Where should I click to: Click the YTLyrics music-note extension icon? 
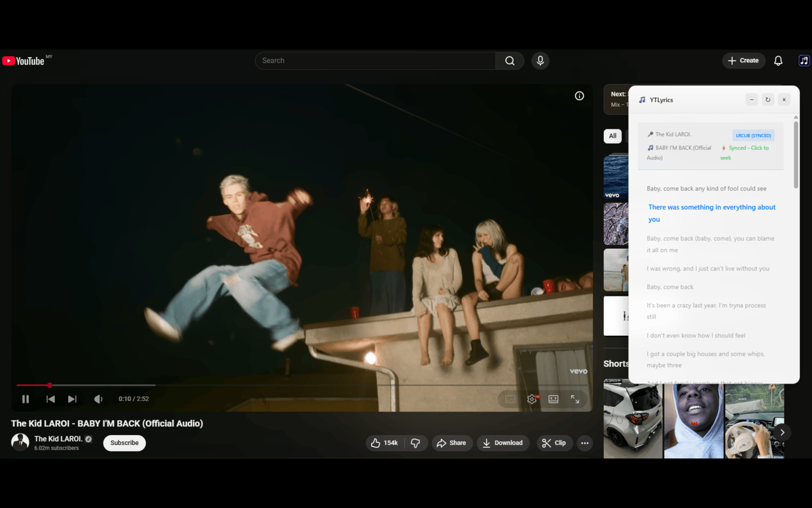pos(804,60)
